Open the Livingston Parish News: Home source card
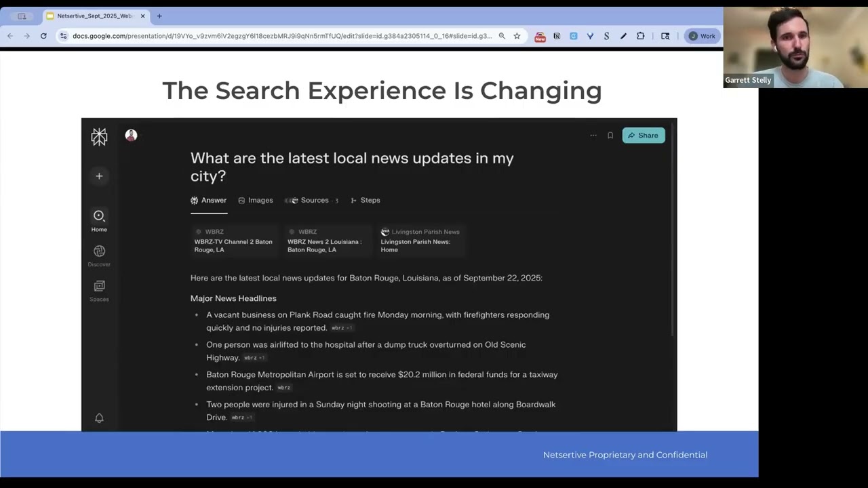This screenshot has width=868, height=488. (420, 241)
